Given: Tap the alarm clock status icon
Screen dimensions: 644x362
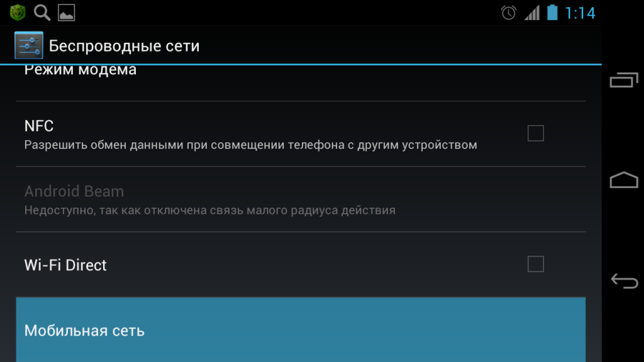Looking at the screenshot, I should (508, 13).
